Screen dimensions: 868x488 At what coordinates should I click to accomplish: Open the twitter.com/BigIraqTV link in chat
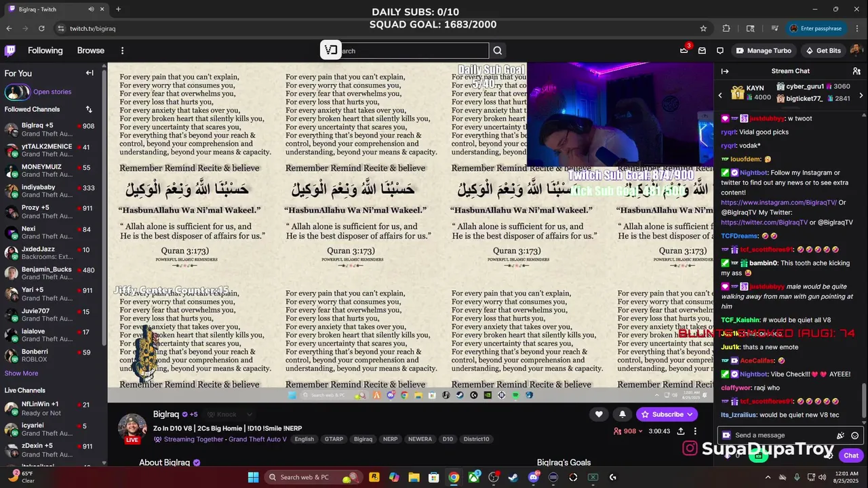(x=764, y=222)
